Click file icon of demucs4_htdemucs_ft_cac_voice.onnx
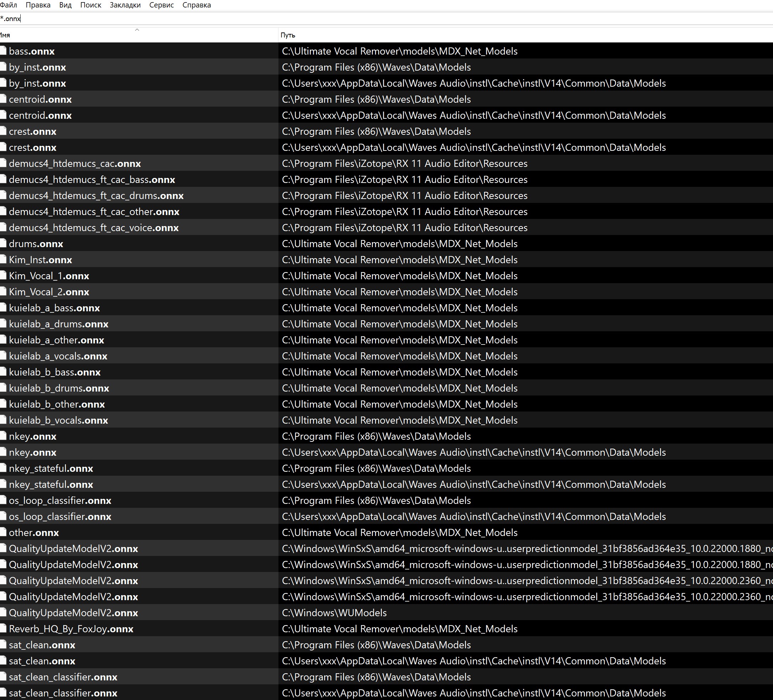773x700 pixels. tap(3, 227)
